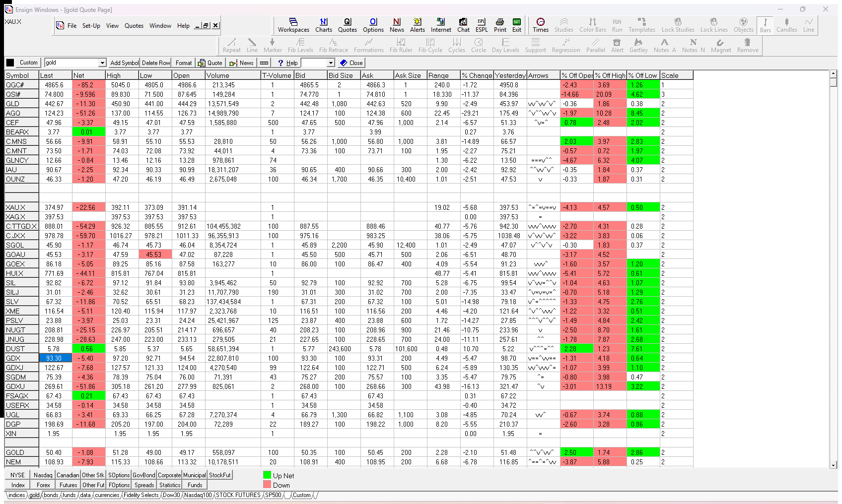Click the Print icon
This screenshot has height=504, width=842.
[x=500, y=25]
